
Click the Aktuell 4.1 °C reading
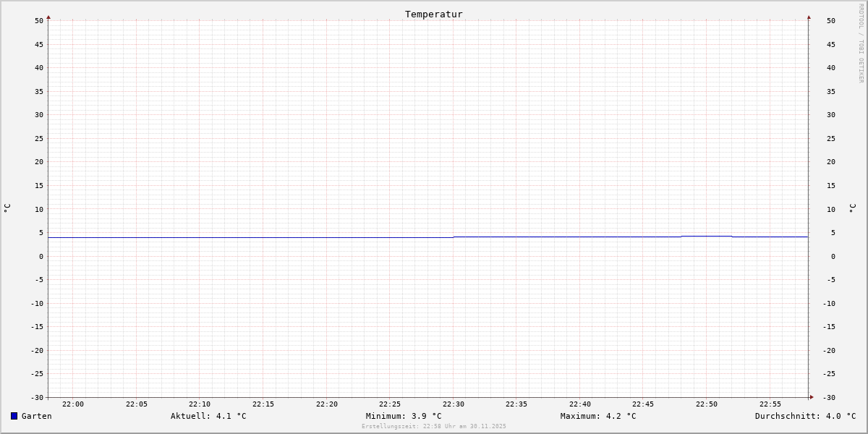pos(208,416)
